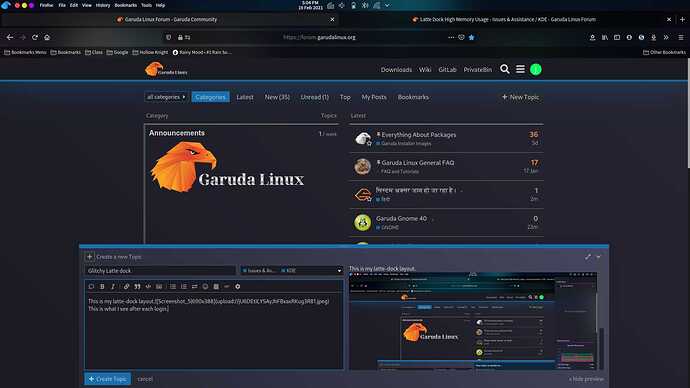Open the composer action plus button
Screen dimensions: 690x388
[x=89, y=256]
